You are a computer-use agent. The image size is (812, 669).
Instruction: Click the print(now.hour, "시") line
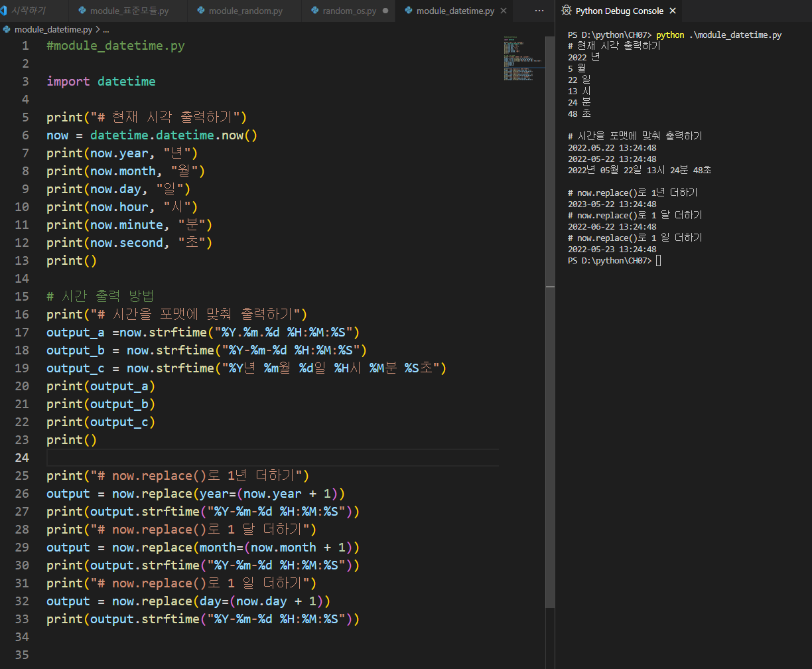[122, 207]
